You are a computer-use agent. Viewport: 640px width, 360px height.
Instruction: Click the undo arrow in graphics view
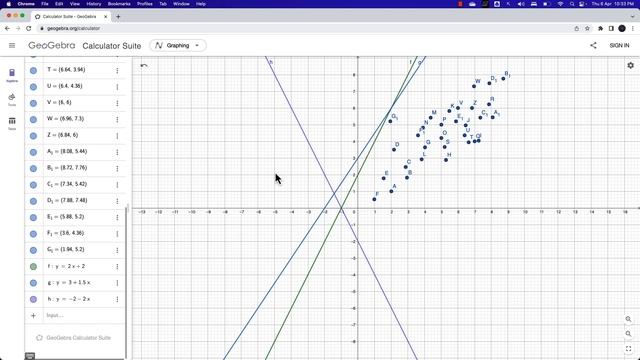pos(144,65)
